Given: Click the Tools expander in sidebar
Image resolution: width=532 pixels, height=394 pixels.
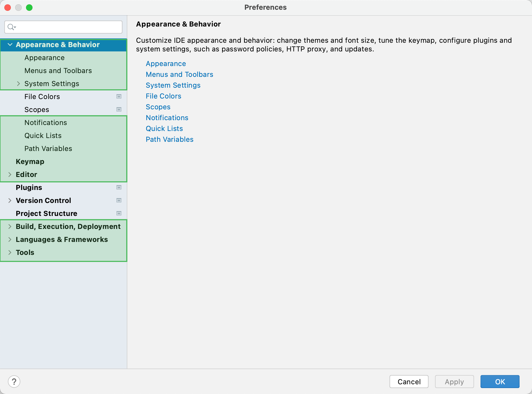Looking at the screenshot, I should 9,252.
